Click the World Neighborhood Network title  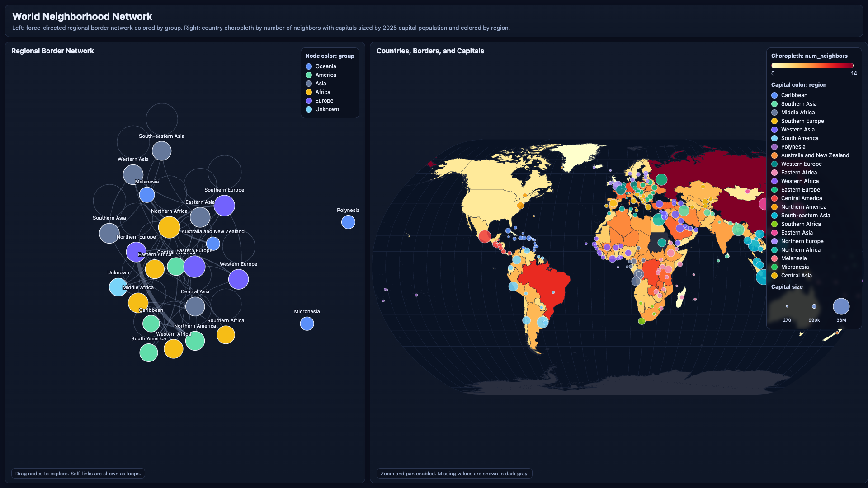tap(82, 17)
